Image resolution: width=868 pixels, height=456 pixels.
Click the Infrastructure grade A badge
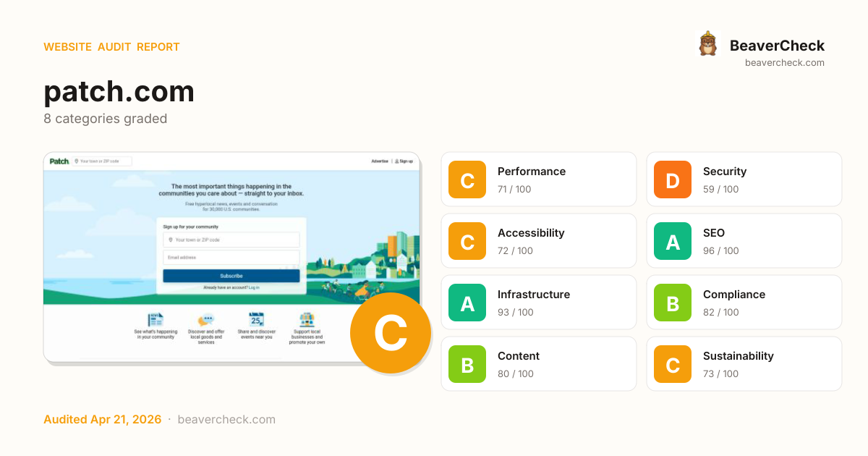[467, 303]
